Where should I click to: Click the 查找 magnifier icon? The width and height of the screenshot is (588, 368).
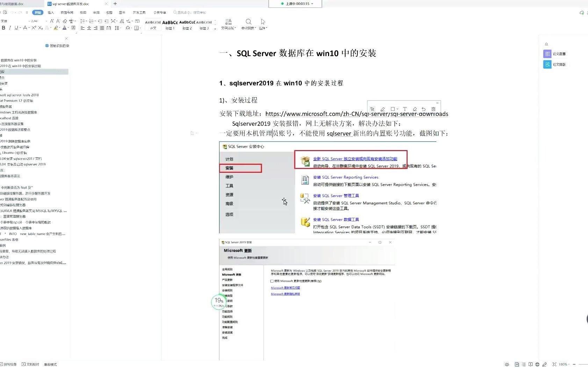coord(248,22)
